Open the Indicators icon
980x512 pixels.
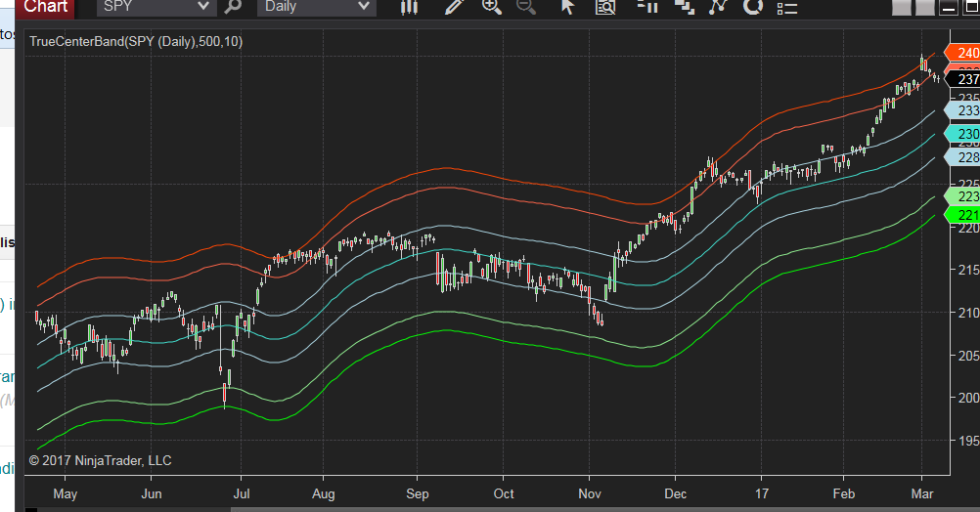click(x=719, y=7)
